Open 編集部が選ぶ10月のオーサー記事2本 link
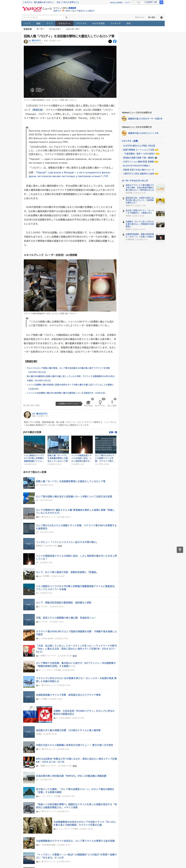 point(145,119)
